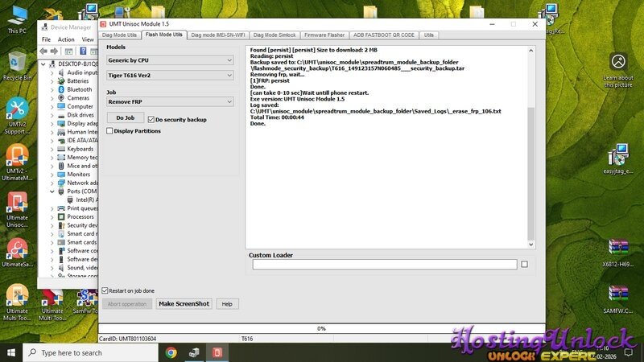Screen dimensions: 644x362
Task: Switch to Firmware Flasher tab
Action: coord(324,35)
